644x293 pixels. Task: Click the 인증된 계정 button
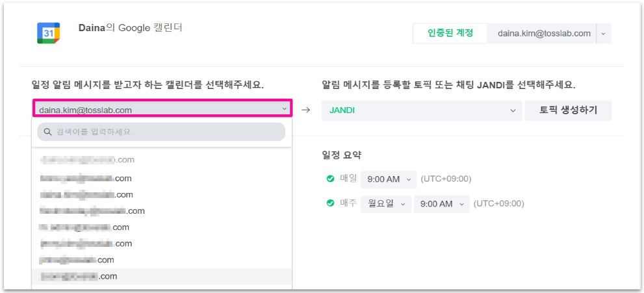450,33
